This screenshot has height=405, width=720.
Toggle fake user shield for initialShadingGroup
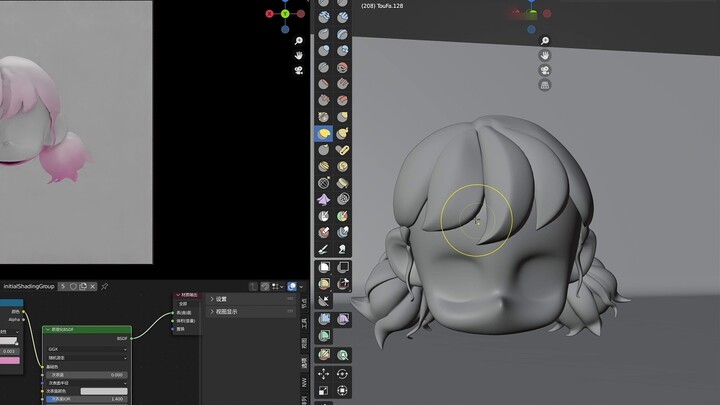coord(73,286)
